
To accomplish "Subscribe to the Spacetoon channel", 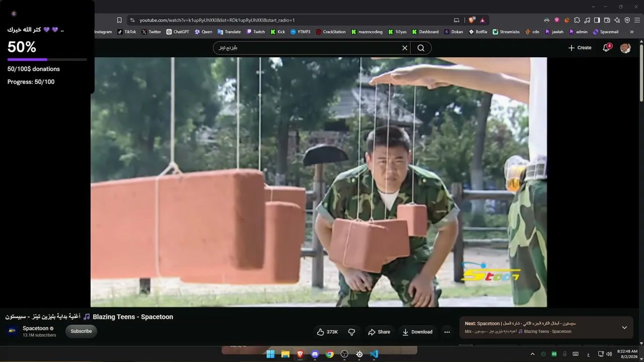I will pos(81,331).
